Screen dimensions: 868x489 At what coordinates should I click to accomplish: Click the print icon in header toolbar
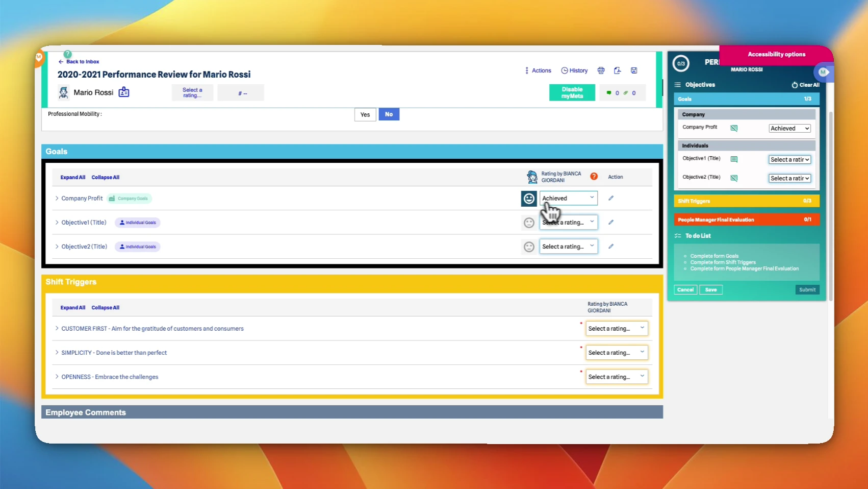coord(601,70)
